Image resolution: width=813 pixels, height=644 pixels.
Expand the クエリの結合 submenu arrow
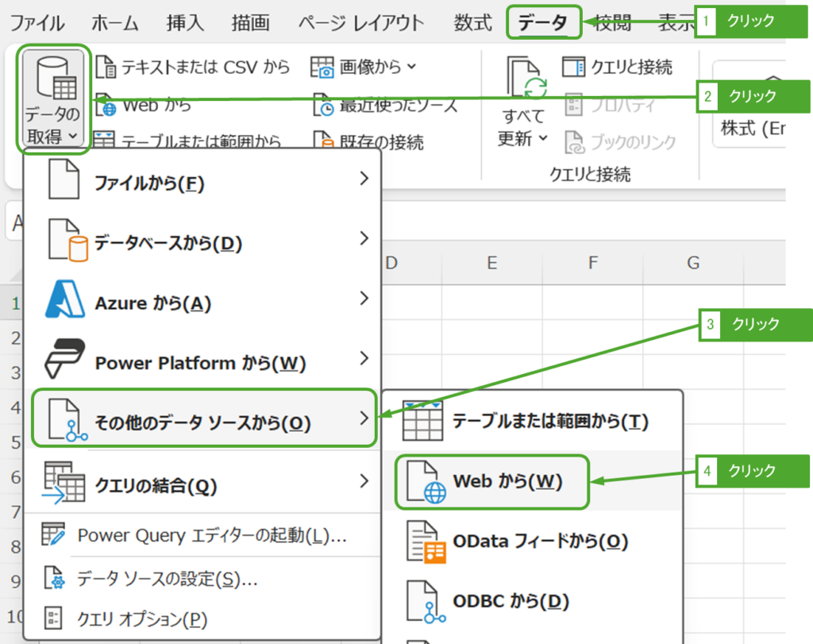[364, 481]
